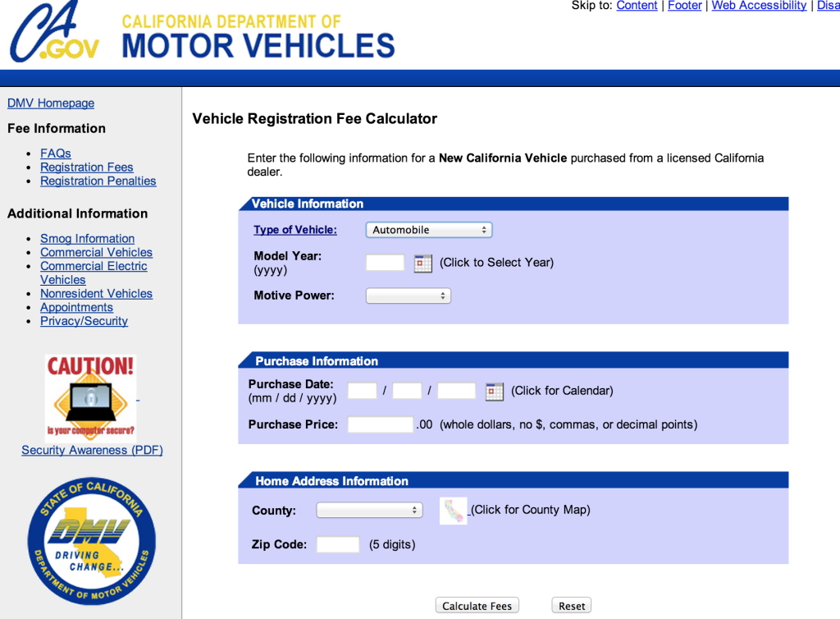Open the Privacy/Security link

(x=84, y=321)
